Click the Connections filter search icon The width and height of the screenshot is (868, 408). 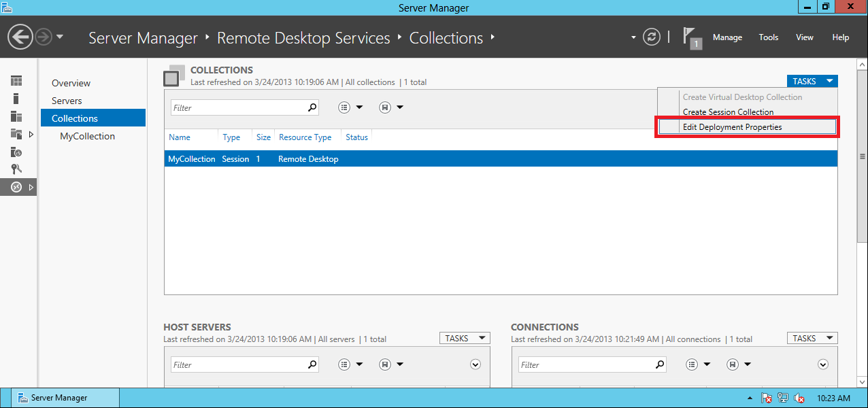[660, 364]
